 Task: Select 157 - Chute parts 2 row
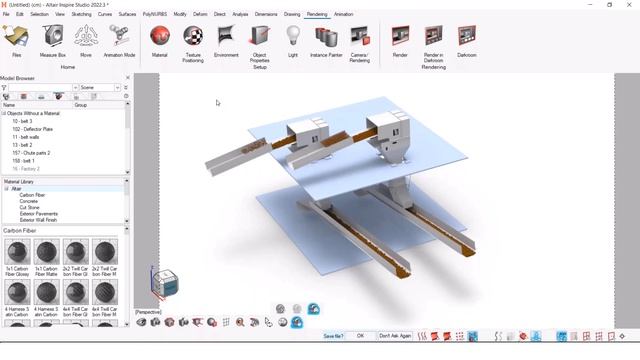point(31,153)
